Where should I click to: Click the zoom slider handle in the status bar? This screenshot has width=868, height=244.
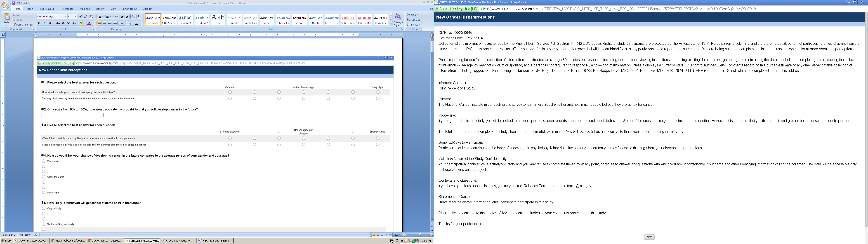pyautogui.click(x=420, y=235)
